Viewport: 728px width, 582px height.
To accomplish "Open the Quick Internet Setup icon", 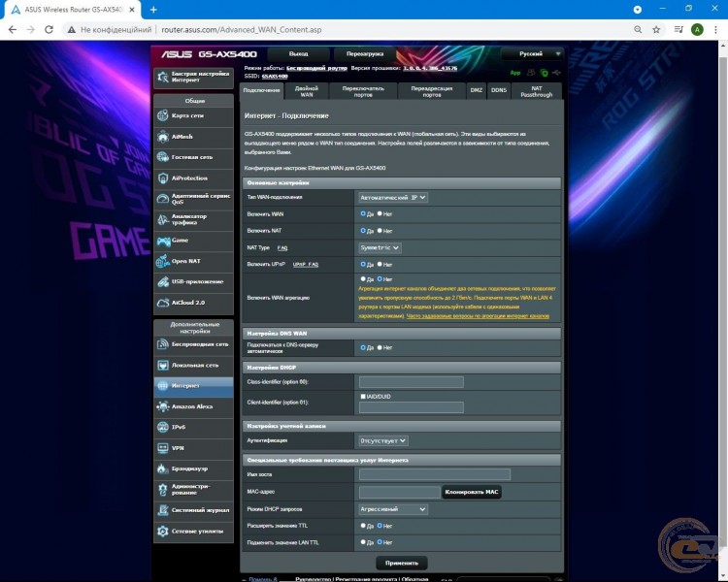I will coord(162,77).
